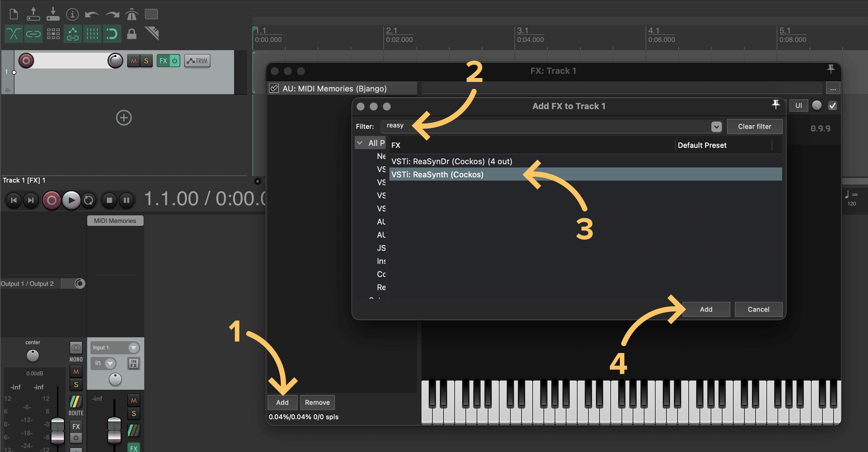The height and width of the screenshot is (452, 868).
Task: Collapse the 'All P' tree category
Action: (360, 143)
